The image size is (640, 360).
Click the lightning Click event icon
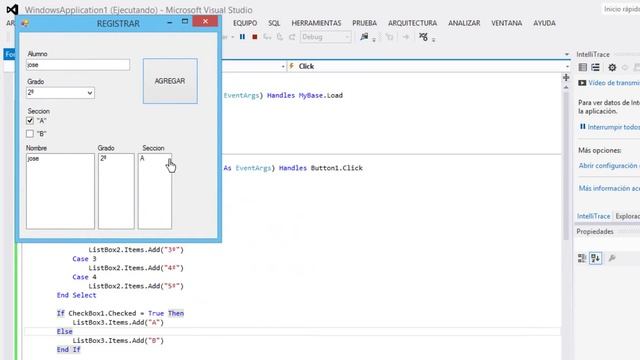(x=292, y=66)
